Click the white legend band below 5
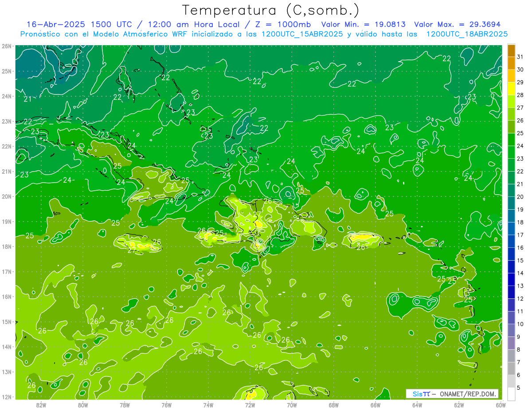This screenshot has width=532, height=411. [511, 394]
